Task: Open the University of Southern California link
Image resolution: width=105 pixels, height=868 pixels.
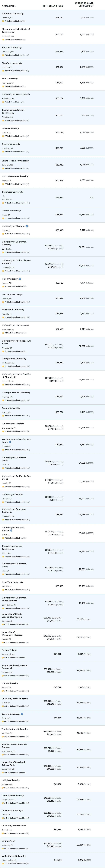Action: [x=14, y=511]
